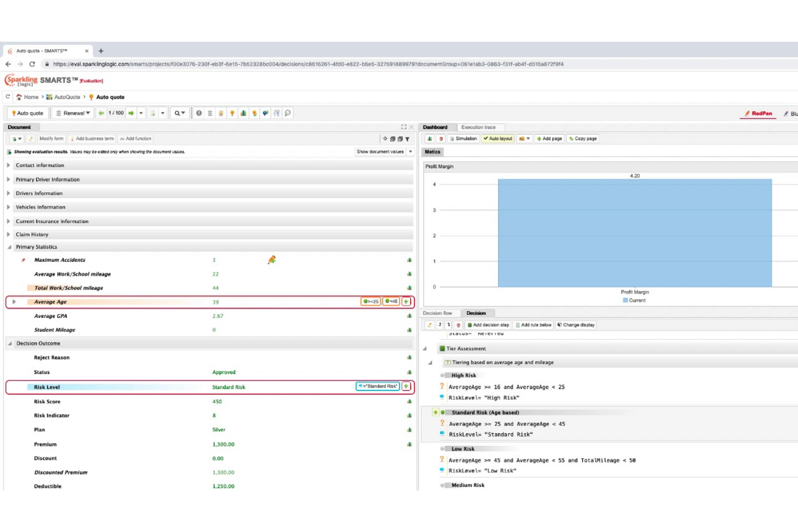This screenshot has width=798, height=532.
Task: Click the red trash icon in Decision toolbar
Action: 458,325
